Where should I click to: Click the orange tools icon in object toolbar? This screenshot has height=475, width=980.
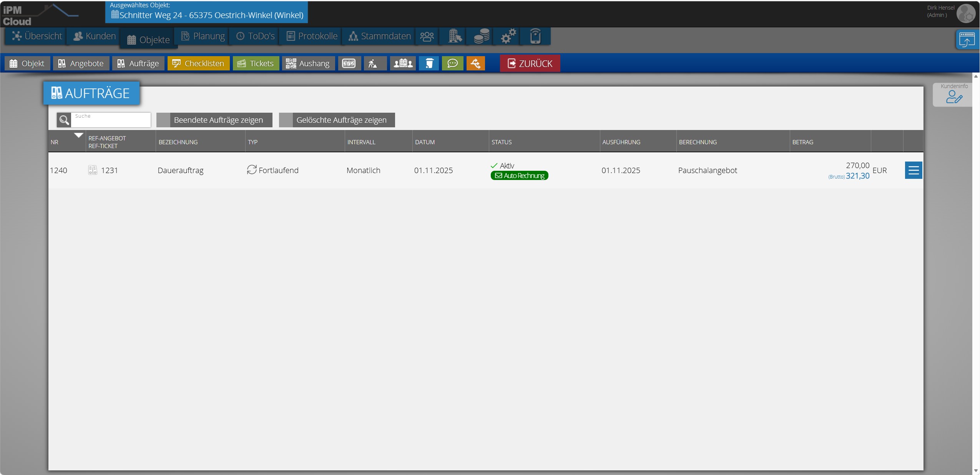click(475, 63)
